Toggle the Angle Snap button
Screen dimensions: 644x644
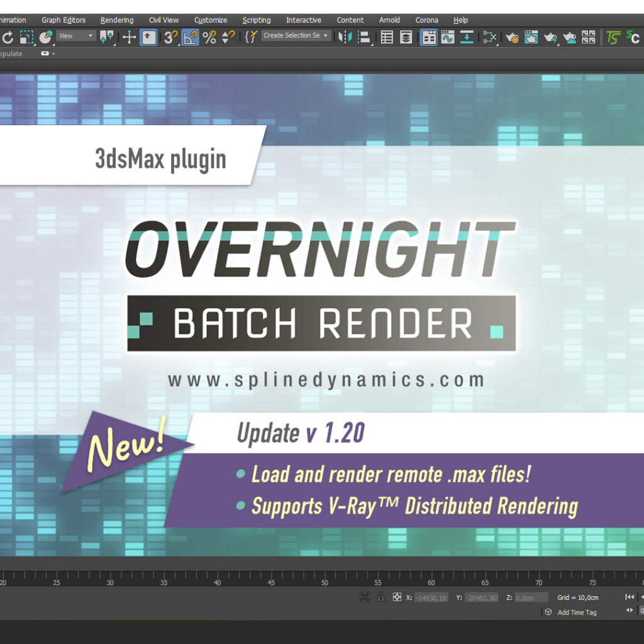click(190, 37)
